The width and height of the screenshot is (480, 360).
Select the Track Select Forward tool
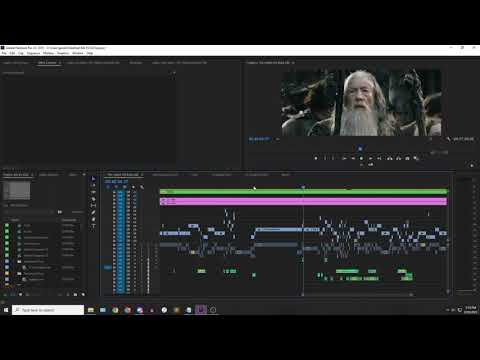tap(93, 185)
